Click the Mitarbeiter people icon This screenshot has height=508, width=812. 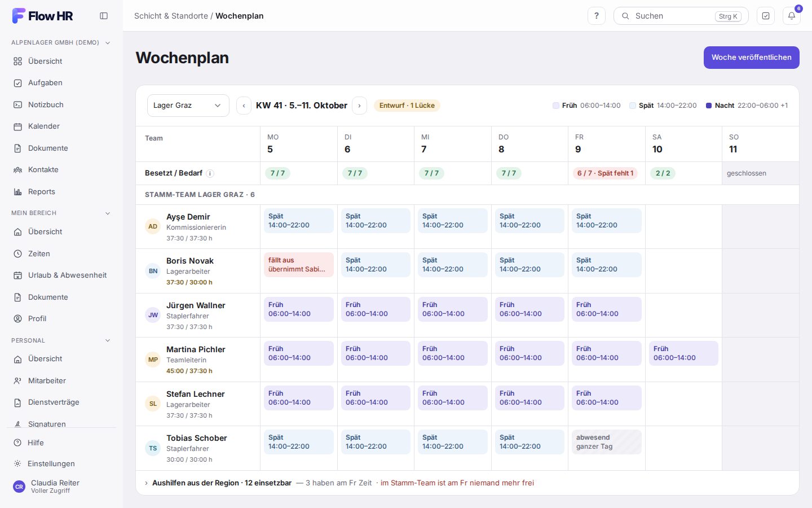[x=18, y=381]
